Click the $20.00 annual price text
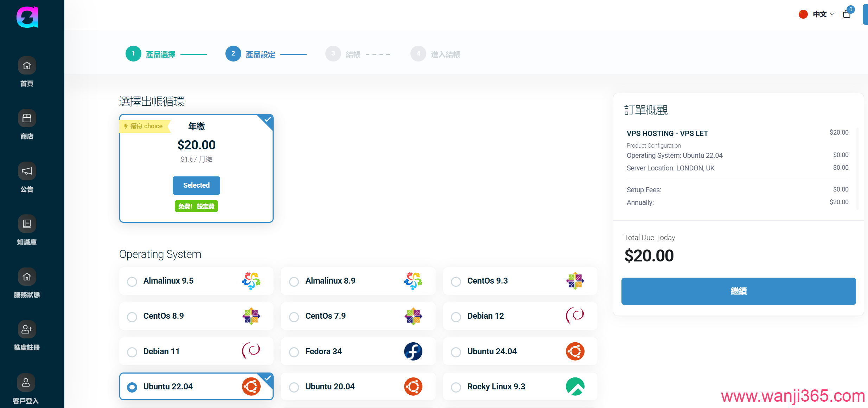The height and width of the screenshot is (408, 868). tap(196, 145)
